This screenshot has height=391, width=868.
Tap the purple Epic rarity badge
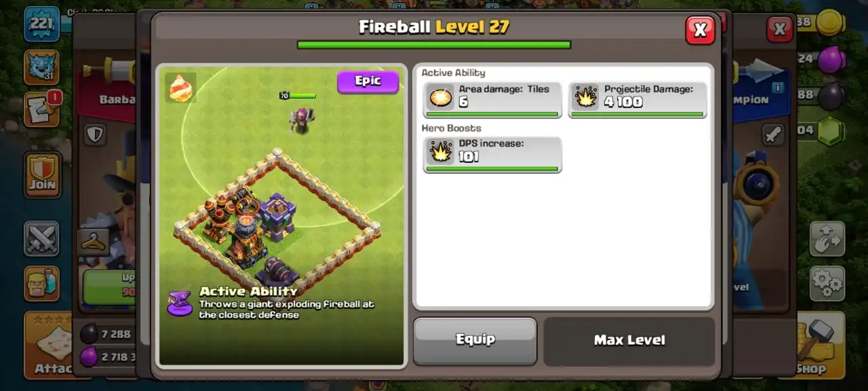point(368,81)
